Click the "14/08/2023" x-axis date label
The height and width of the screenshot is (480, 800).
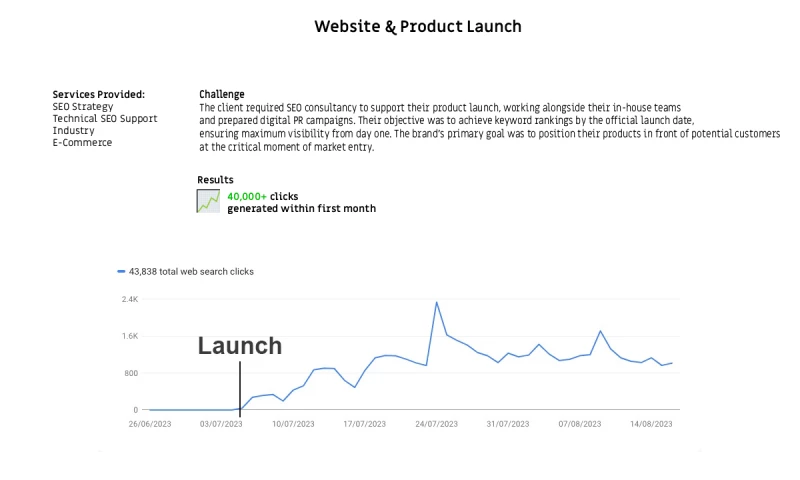[651, 424]
